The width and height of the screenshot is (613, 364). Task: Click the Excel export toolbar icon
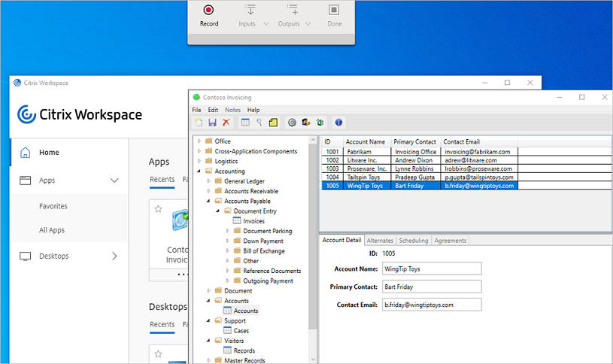tap(320, 123)
